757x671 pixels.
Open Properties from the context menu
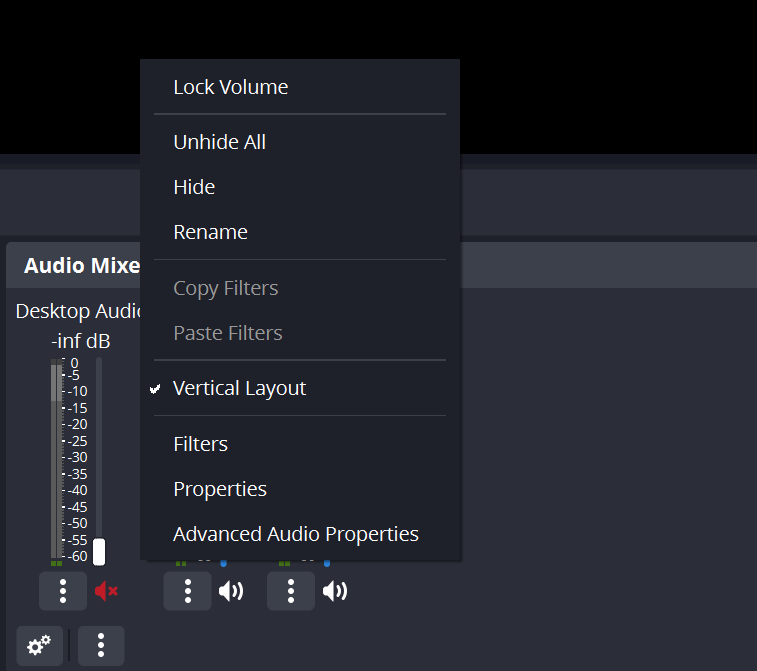[x=300, y=489]
